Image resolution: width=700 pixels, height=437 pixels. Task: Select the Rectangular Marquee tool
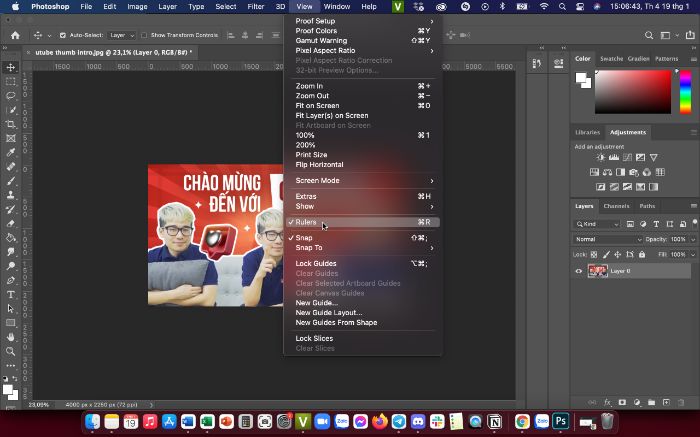pyautogui.click(x=11, y=82)
